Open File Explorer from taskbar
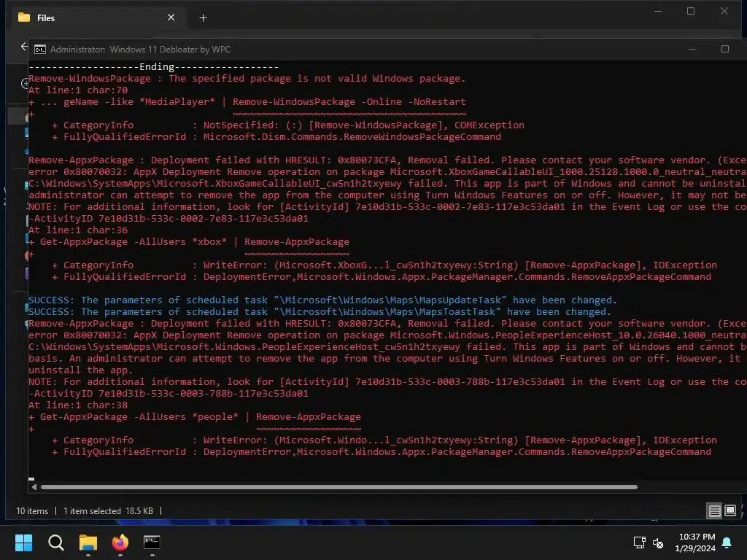Image resolution: width=747 pixels, height=560 pixels. [x=88, y=542]
